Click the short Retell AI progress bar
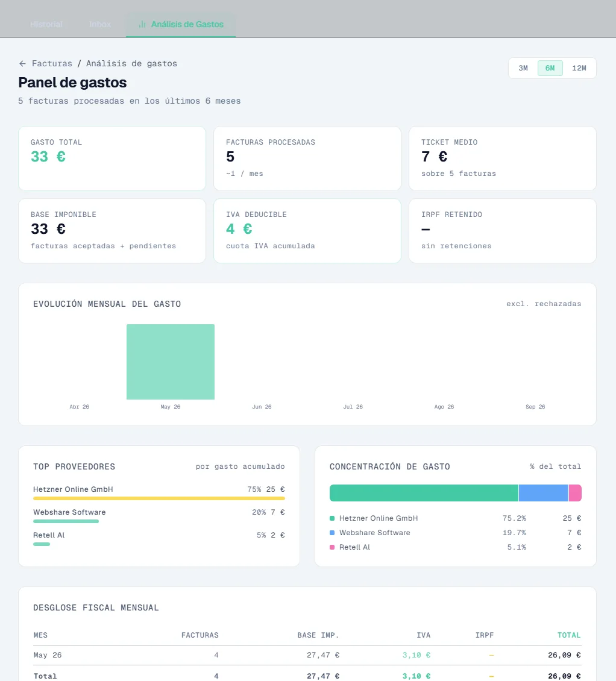Image resolution: width=616 pixels, height=681 pixels. click(x=42, y=544)
